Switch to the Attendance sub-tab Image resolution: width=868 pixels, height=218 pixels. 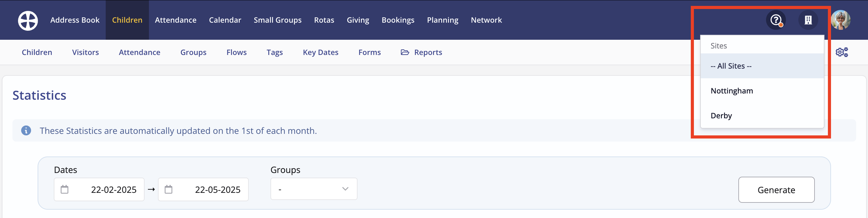click(140, 52)
